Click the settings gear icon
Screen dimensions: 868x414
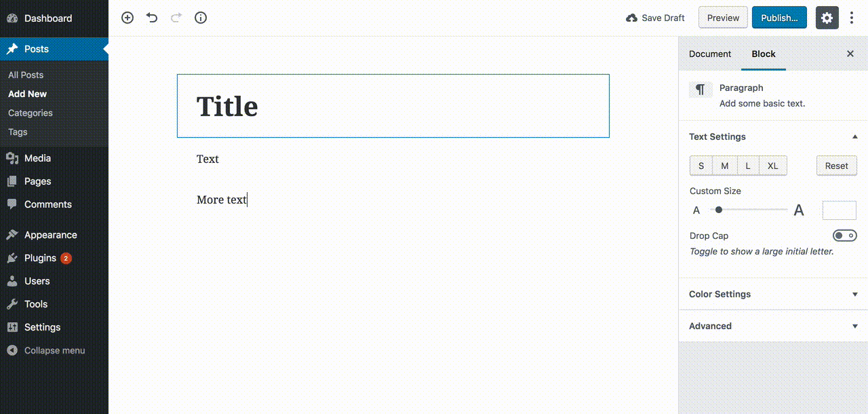tap(827, 18)
